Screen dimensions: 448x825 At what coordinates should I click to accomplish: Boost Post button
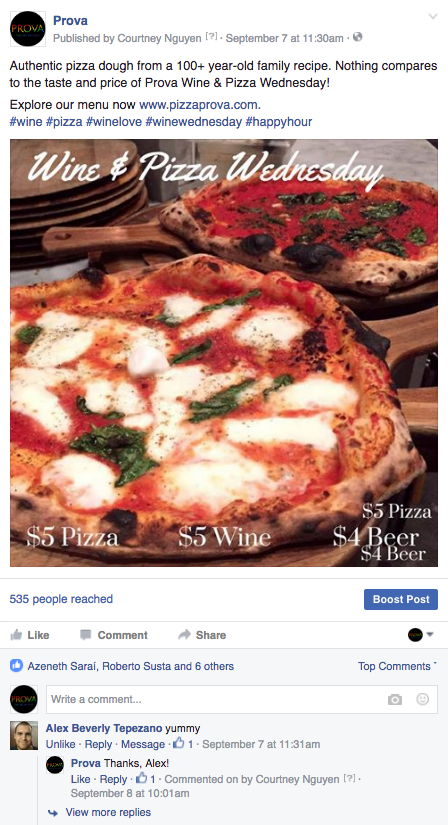pyautogui.click(x=401, y=599)
